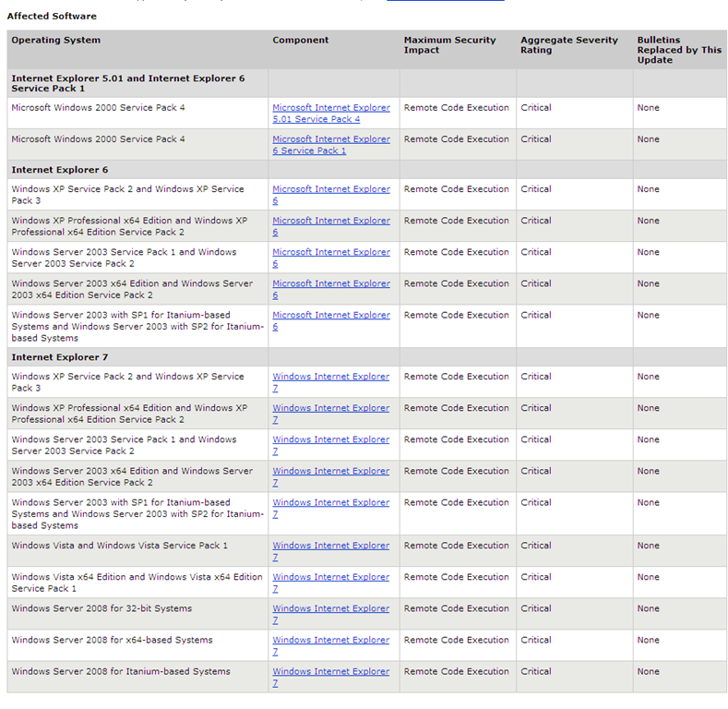The height and width of the screenshot is (709, 728).
Task: Open IE 7 link for Windows XP Service Pack 2
Action: tap(330, 377)
